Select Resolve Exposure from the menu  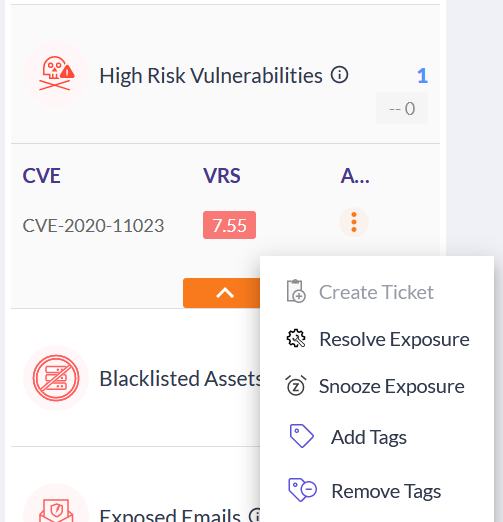click(x=377, y=339)
